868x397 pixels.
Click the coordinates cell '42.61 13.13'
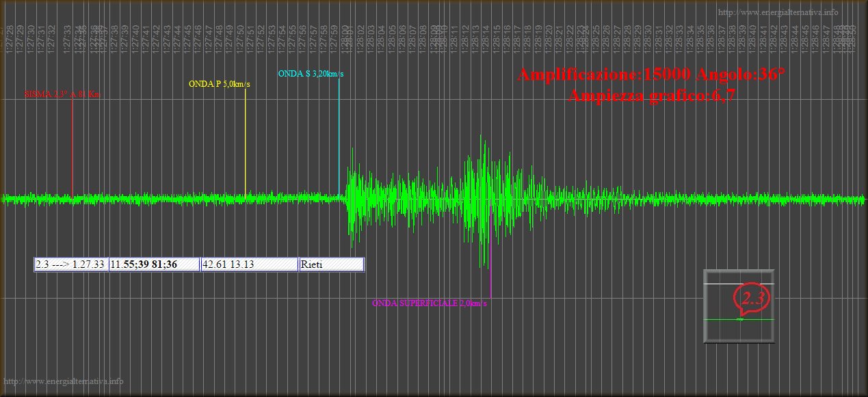tap(250, 264)
